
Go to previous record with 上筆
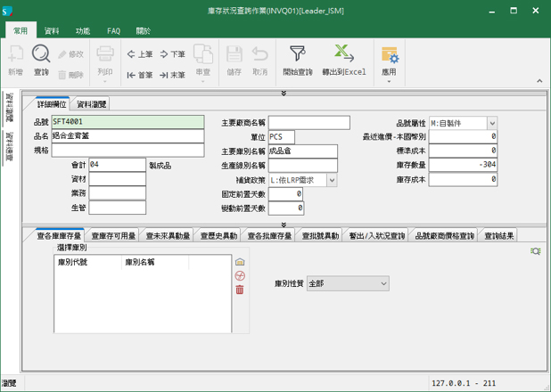(139, 54)
